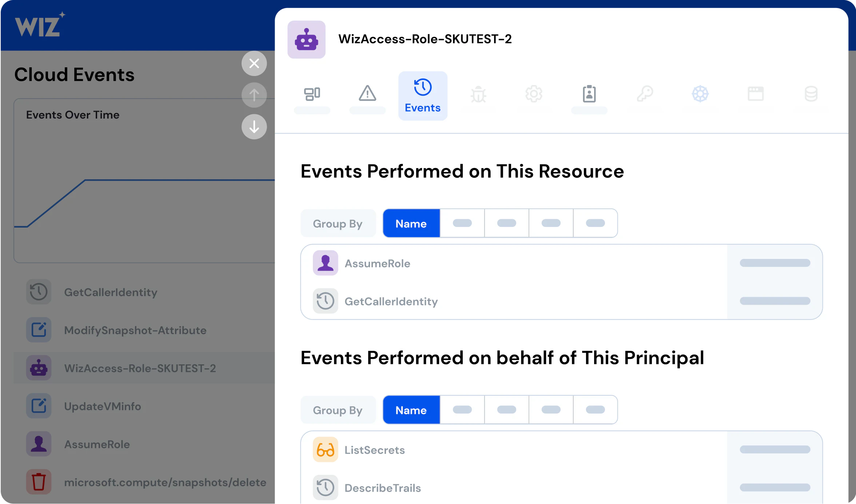Open the DescribeTrails event row

pos(561,488)
